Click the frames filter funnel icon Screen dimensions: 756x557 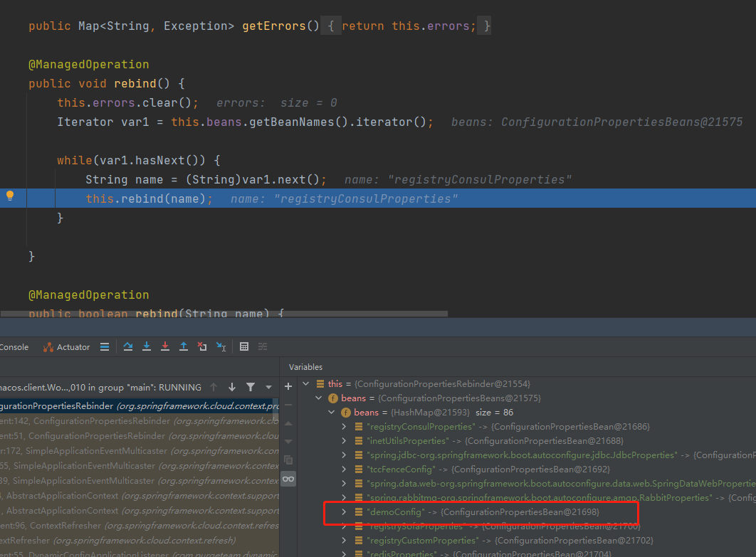[x=251, y=387]
